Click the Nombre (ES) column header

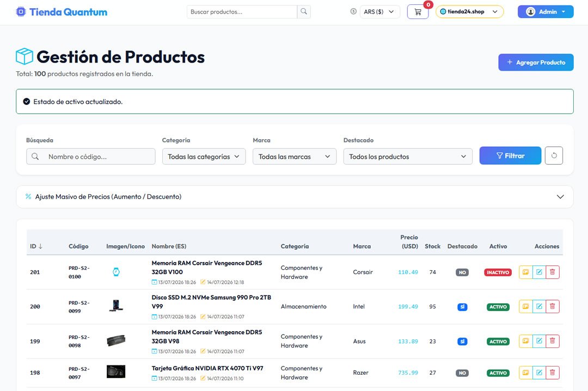[169, 246]
